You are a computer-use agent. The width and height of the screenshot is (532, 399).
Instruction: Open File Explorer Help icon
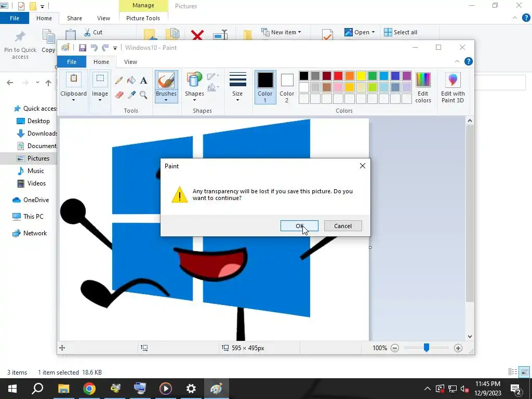(x=526, y=18)
